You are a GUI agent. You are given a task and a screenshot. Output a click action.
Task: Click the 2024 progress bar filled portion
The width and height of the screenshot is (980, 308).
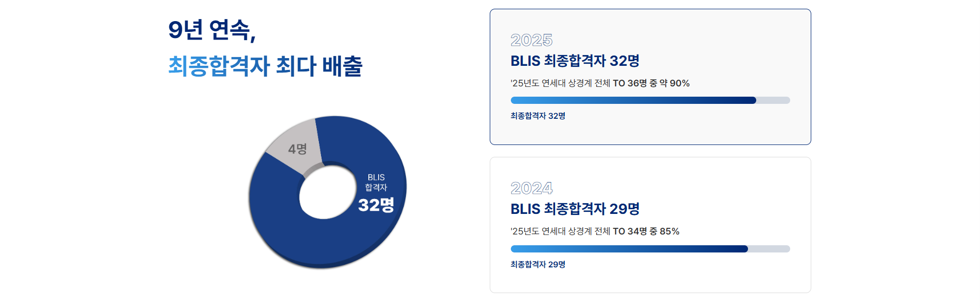pyautogui.click(x=629, y=249)
